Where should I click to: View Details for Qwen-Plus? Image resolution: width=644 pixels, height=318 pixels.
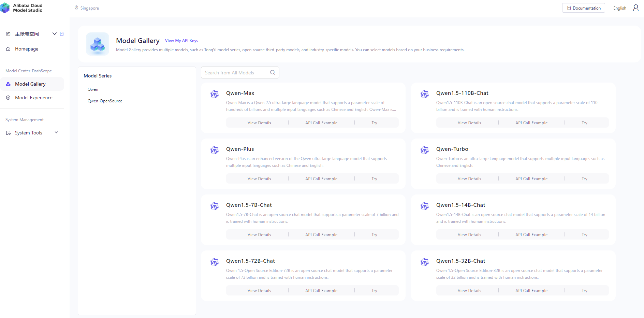tap(259, 179)
